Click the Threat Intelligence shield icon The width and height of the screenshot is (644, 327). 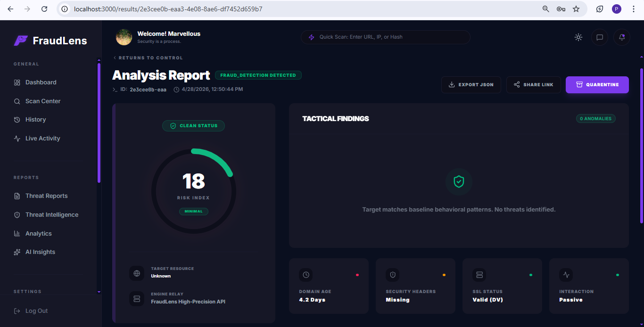pyautogui.click(x=17, y=215)
